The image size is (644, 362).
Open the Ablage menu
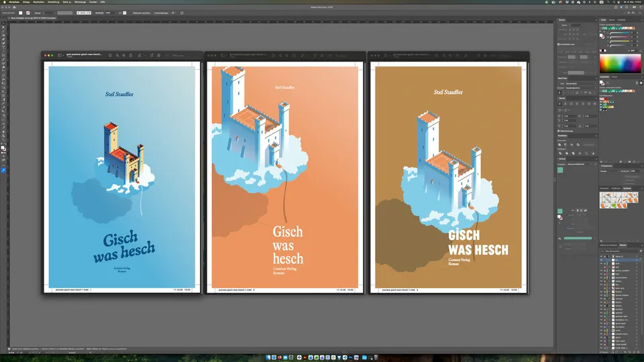[x=26, y=1]
